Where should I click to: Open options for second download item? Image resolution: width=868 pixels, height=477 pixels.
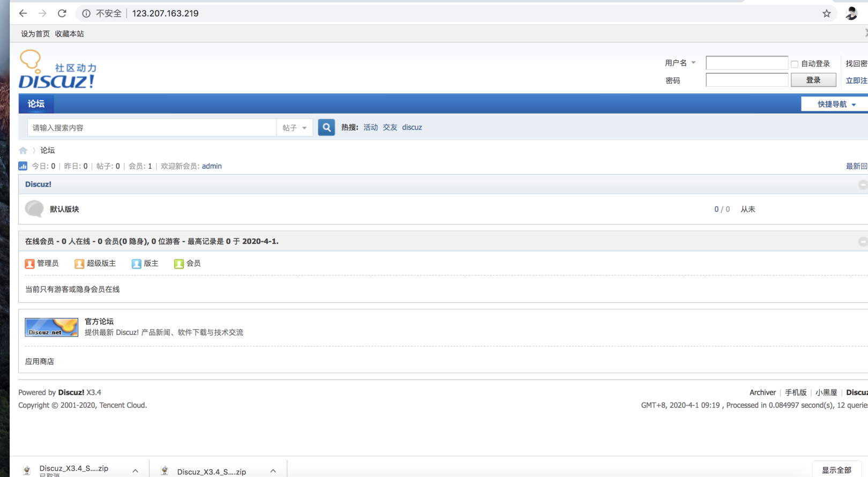[x=273, y=471]
